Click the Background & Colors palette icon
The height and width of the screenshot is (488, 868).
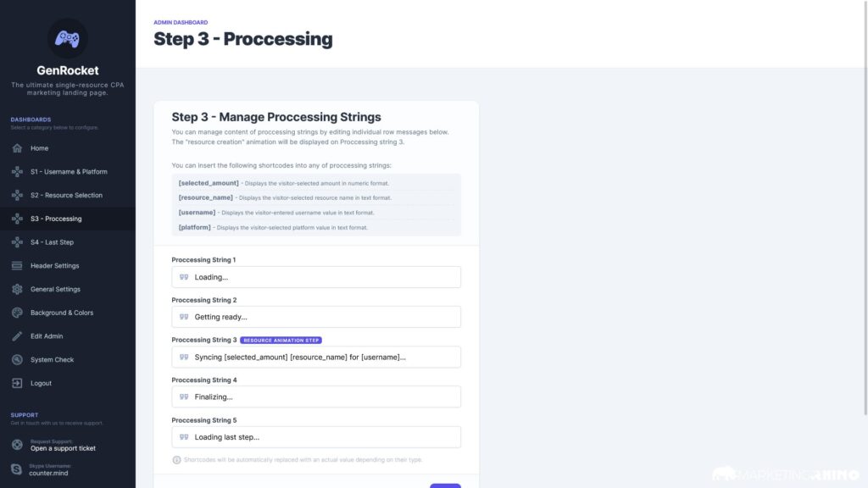[17, 313]
